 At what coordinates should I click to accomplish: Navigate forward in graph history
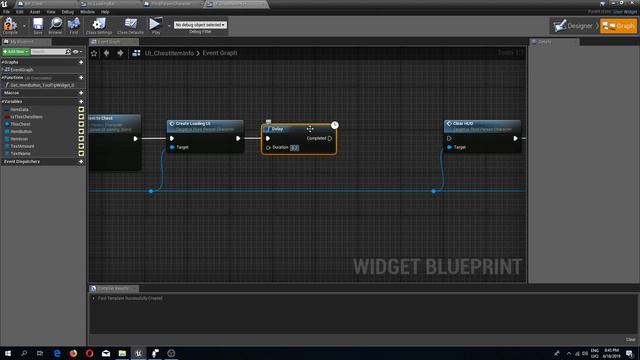[120, 53]
